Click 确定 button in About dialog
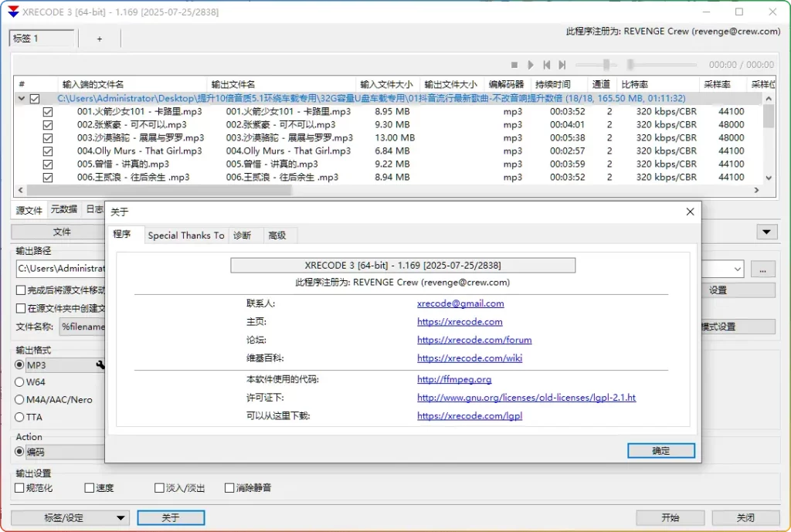Screen dimensions: 791x532 [x=661, y=451]
